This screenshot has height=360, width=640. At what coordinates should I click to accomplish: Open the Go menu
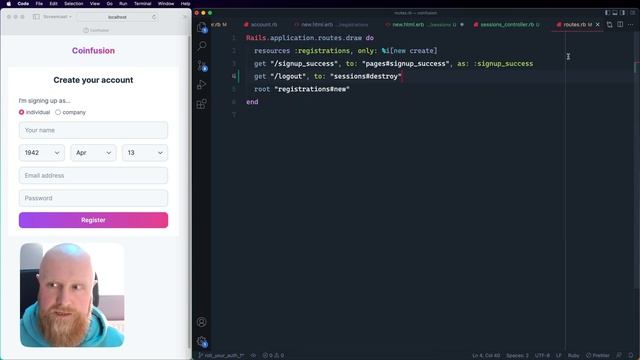pos(109,4)
